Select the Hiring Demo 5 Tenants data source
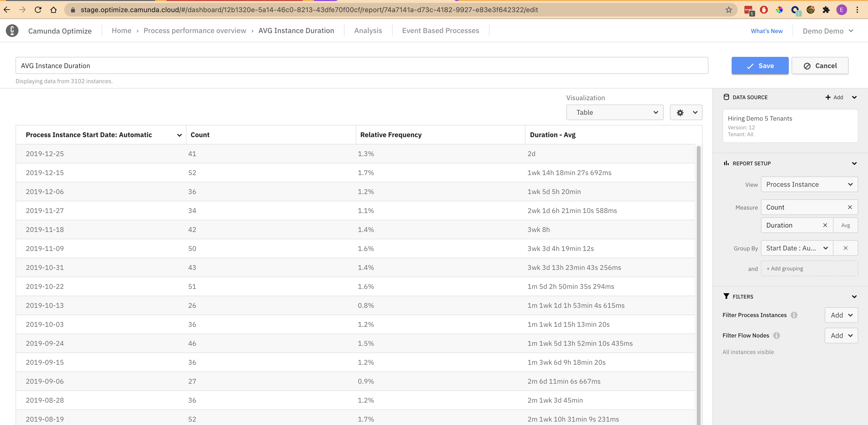The width and height of the screenshot is (868, 425). coord(790,126)
